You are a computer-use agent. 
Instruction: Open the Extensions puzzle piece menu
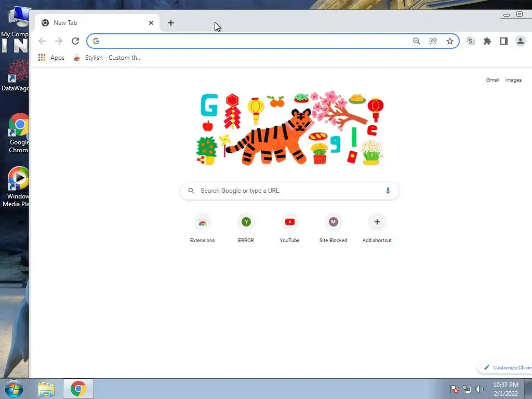point(487,41)
